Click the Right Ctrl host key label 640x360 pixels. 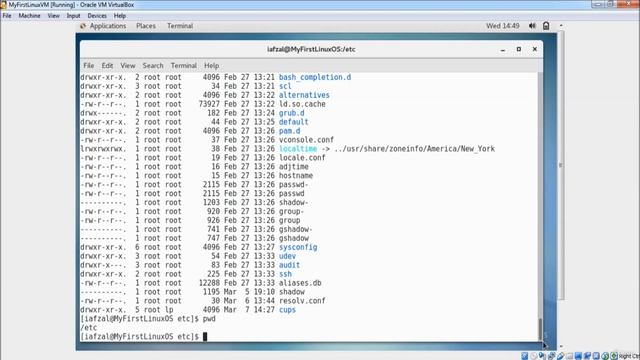pyautogui.click(x=629, y=356)
